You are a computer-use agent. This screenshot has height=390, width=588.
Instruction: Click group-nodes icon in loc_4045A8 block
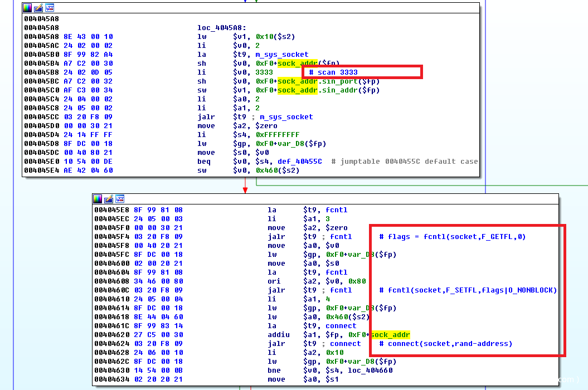[x=49, y=8]
